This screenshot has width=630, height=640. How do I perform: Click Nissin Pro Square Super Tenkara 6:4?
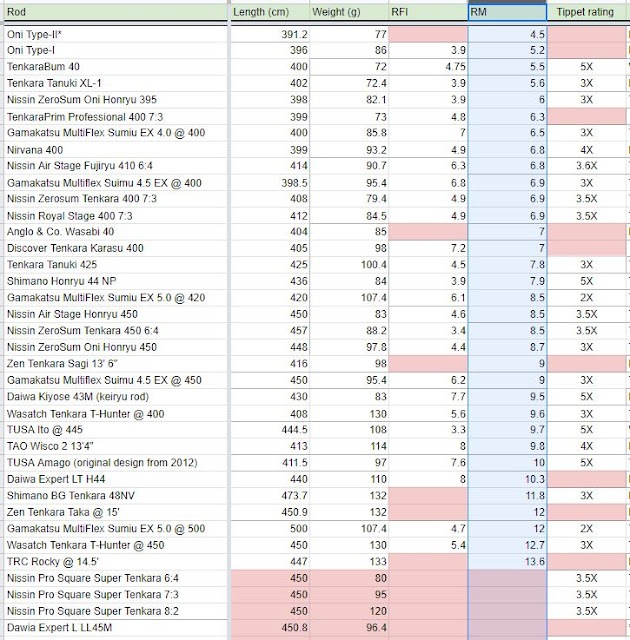point(115,578)
